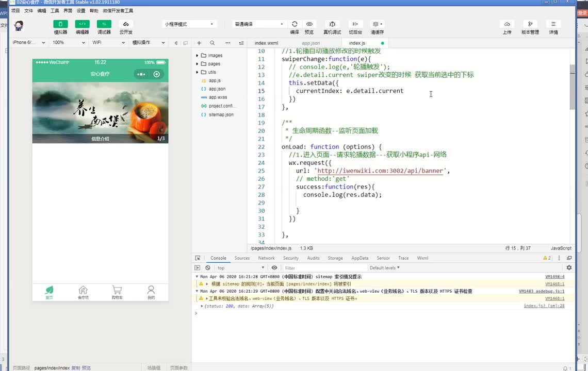Click the devtools three-dots menu icon
Viewport: 588px width, 371px height.
559,258
